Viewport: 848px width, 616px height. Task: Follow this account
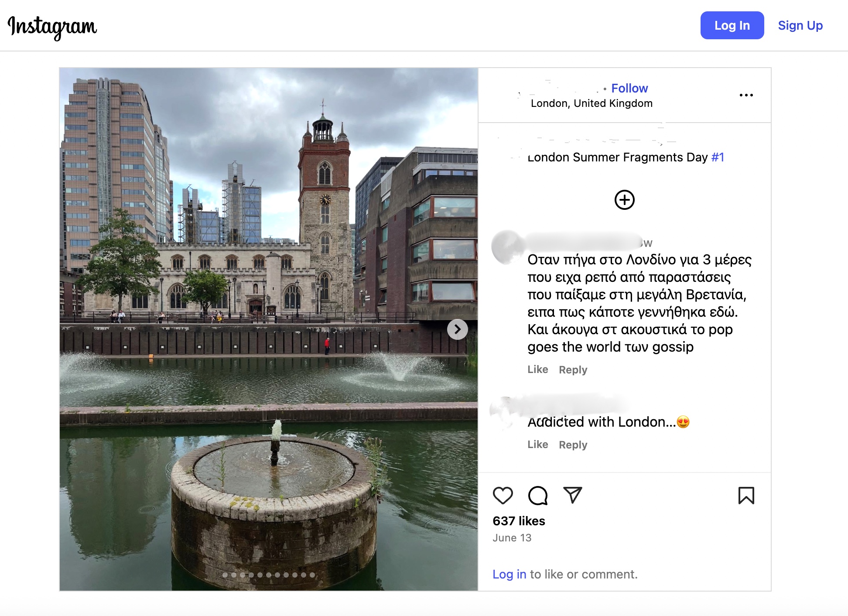pos(629,88)
